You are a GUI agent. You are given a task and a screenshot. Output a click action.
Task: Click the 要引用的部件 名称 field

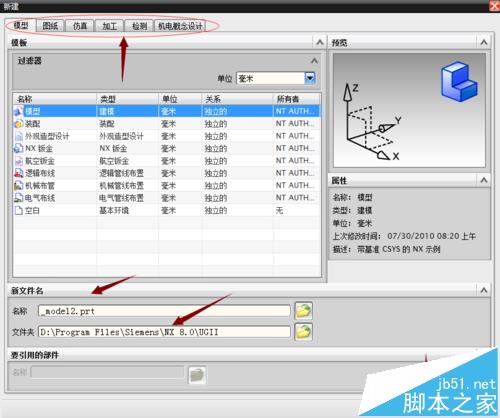(x=107, y=372)
